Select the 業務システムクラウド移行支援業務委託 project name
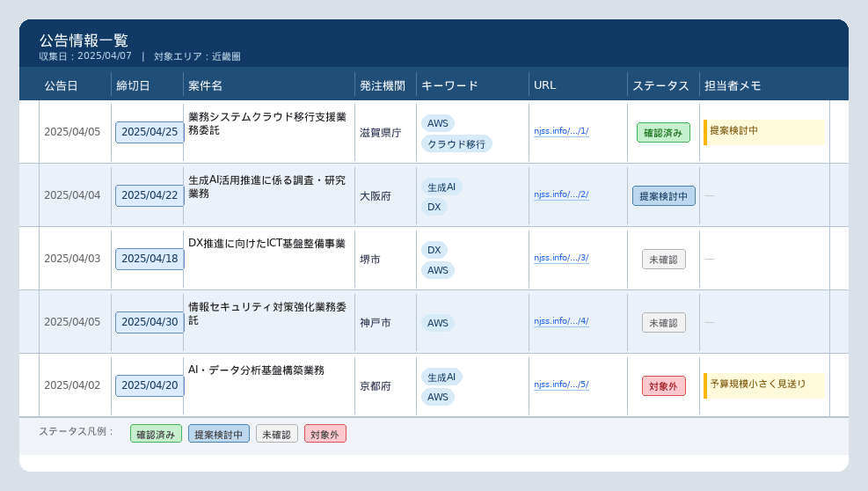This screenshot has width=868, height=491. click(x=267, y=123)
